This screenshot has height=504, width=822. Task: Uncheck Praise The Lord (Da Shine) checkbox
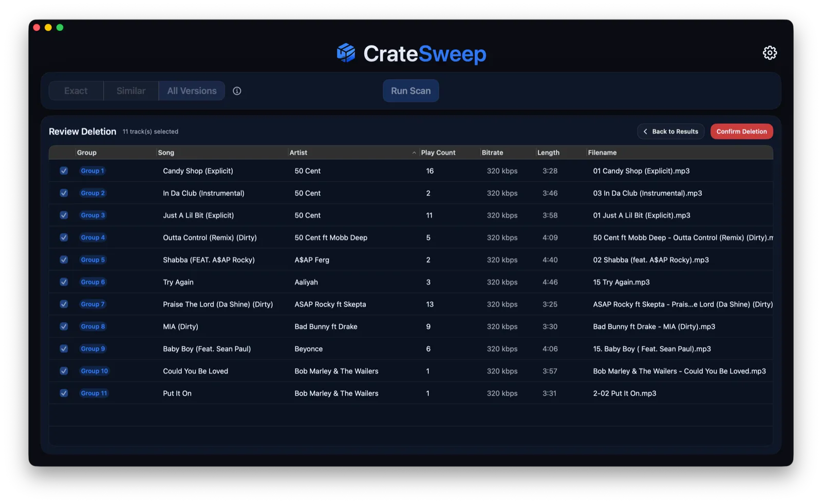[64, 304]
